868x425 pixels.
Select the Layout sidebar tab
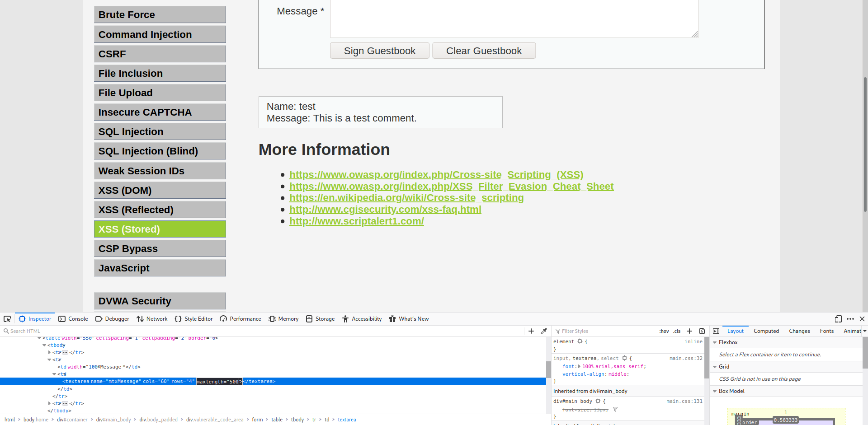click(736, 331)
